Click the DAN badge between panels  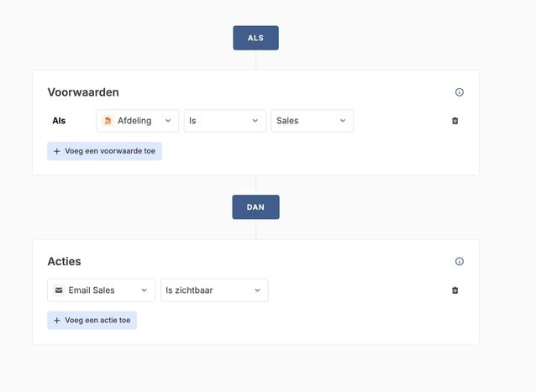click(255, 207)
